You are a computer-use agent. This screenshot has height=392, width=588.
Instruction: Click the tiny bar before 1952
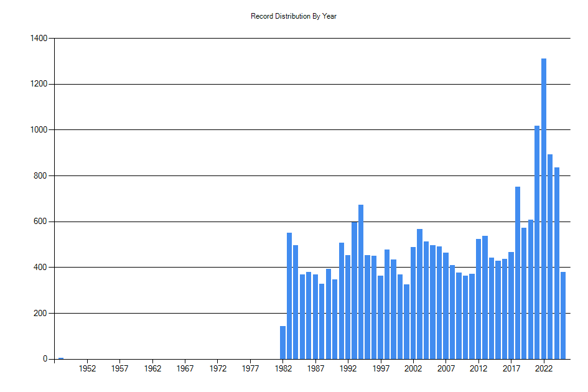coord(61,358)
